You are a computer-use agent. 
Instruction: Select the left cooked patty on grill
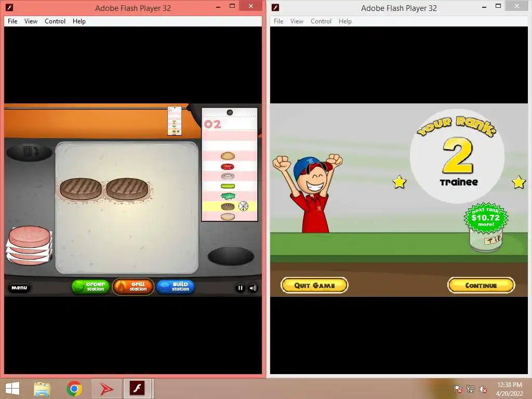coord(81,189)
